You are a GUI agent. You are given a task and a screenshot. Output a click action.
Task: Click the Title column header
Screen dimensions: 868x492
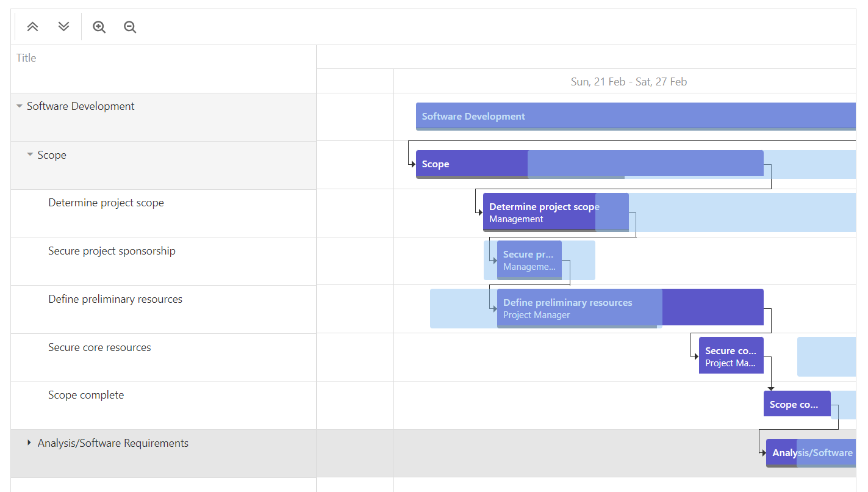[26, 58]
